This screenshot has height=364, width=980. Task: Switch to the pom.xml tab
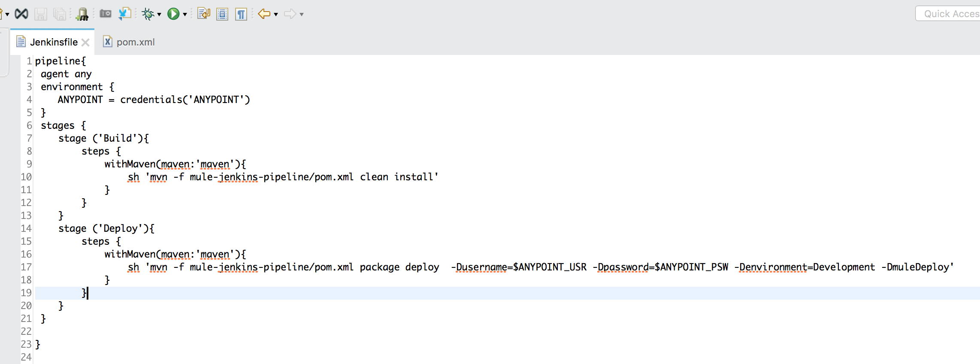pos(135,42)
